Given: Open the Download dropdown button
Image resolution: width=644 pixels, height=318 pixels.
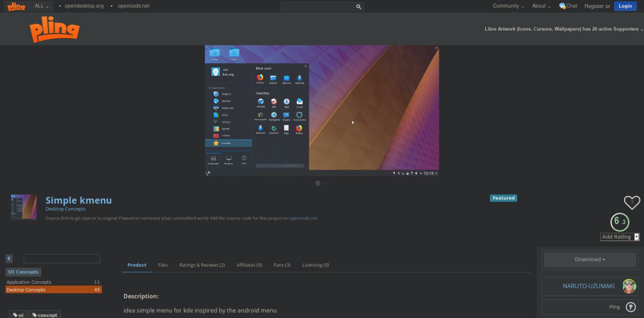Looking at the screenshot, I should (x=590, y=259).
